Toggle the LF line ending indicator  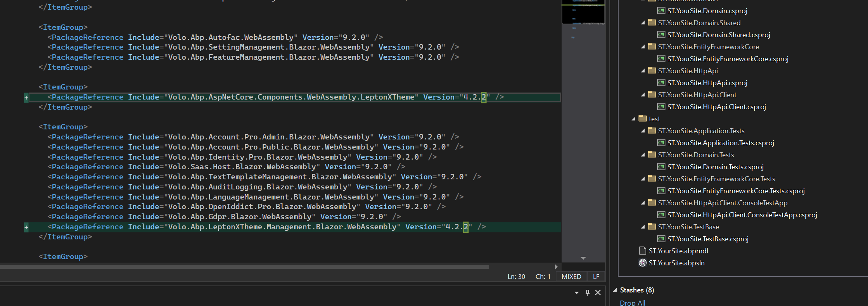click(596, 277)
